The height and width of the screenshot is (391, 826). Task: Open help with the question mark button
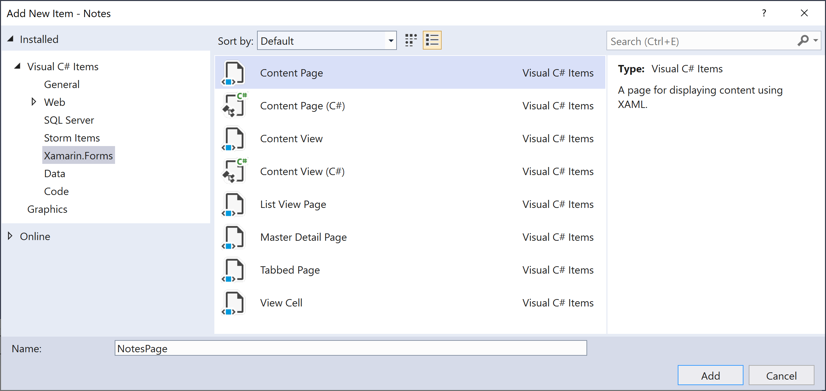click(x=764, y=14)
